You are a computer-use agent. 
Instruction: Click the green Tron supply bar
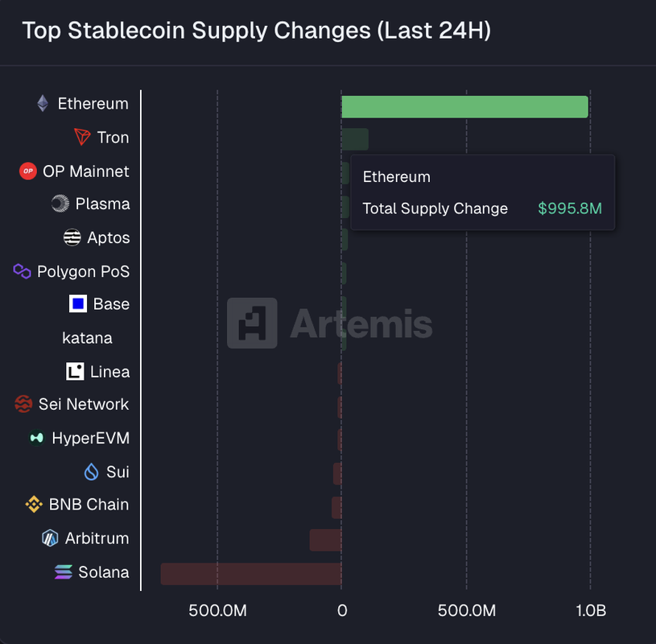355,139
